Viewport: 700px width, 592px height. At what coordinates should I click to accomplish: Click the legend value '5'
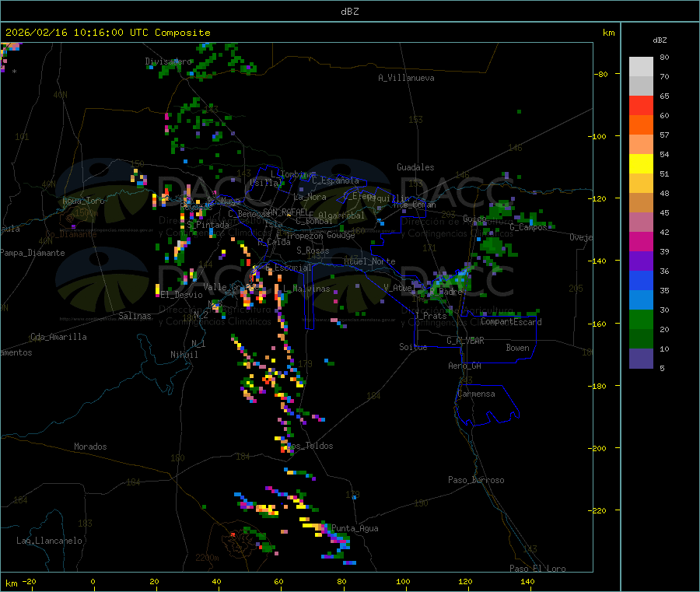click(x=662, y=368)
